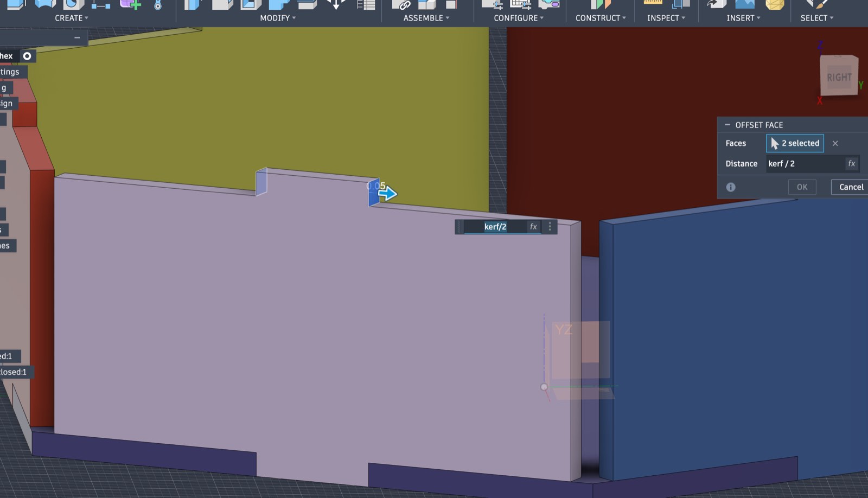The image size is (868, 498).
Task: Open the ASSEMBLE dropdown menu
Action: tap(426, 18)
